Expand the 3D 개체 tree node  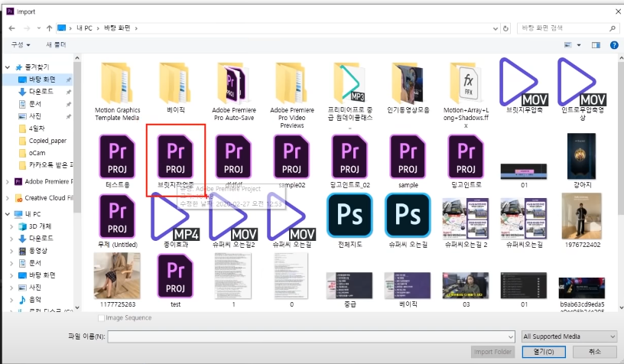tap(11, 226)
